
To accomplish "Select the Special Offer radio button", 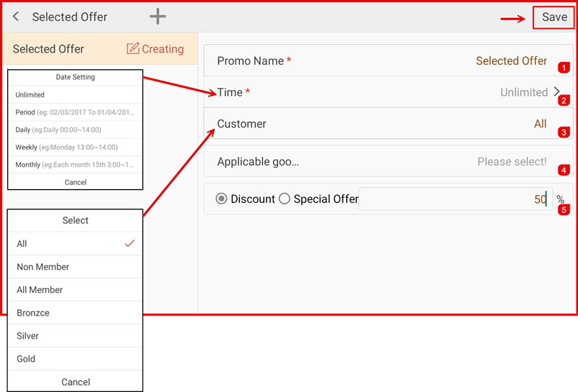I will pos(285,199).
